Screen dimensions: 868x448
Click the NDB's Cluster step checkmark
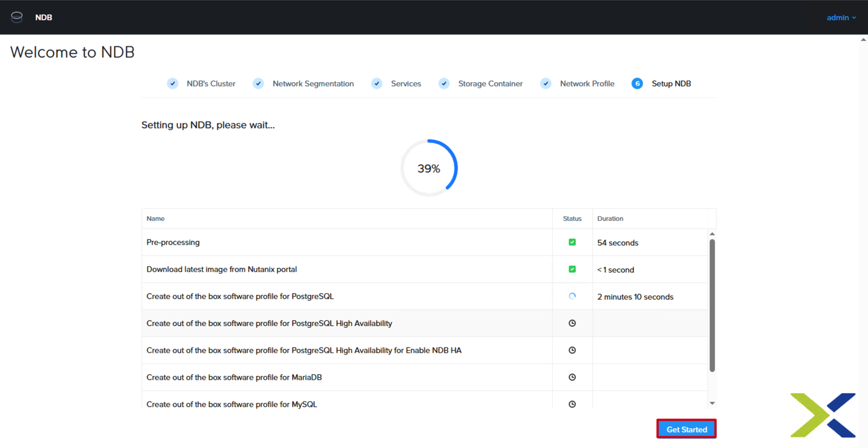173,84
